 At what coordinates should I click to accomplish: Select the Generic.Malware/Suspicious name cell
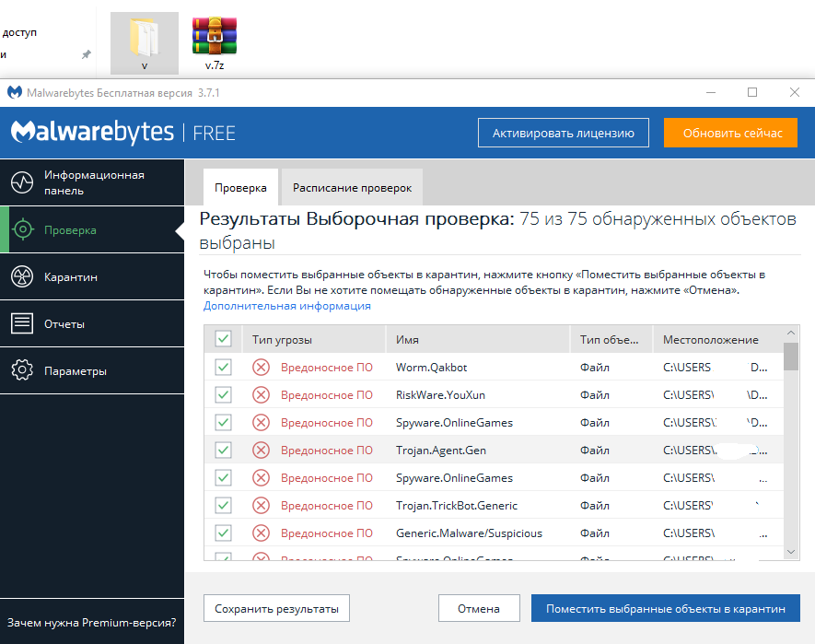point(469,533)
